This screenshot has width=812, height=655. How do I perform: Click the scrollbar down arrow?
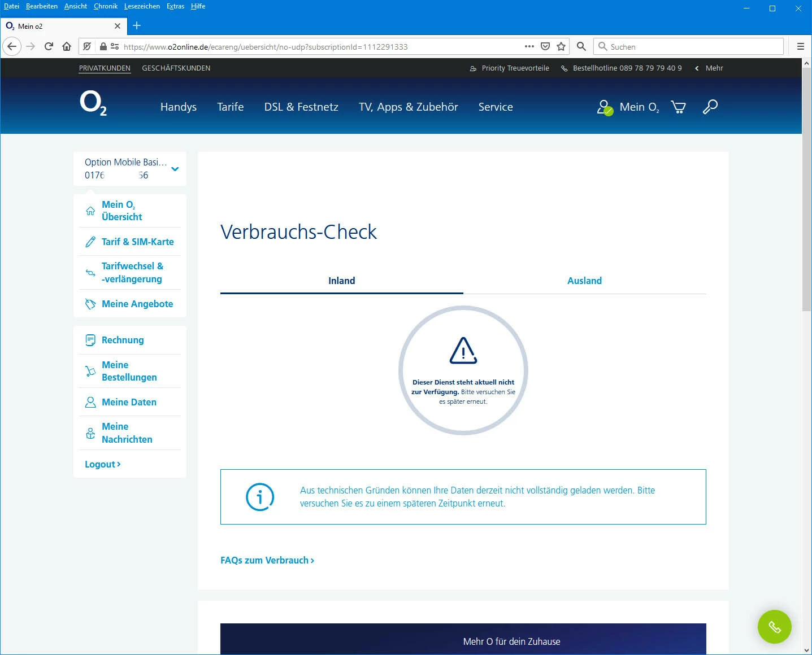806,650
